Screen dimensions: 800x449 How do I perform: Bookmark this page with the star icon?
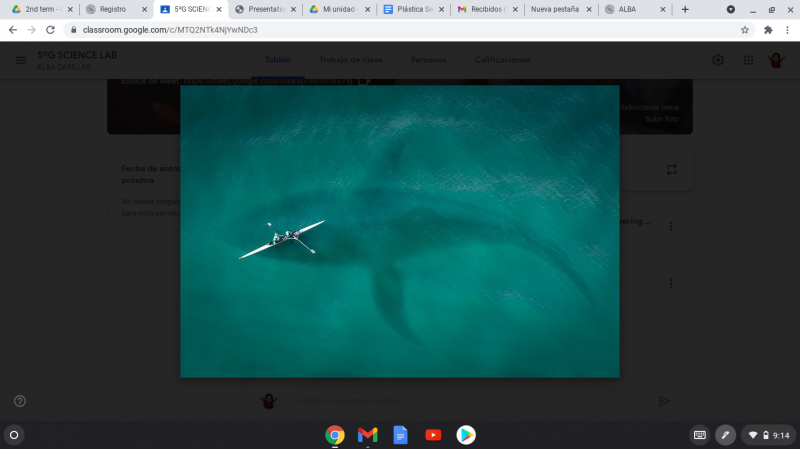coord(745,30)
